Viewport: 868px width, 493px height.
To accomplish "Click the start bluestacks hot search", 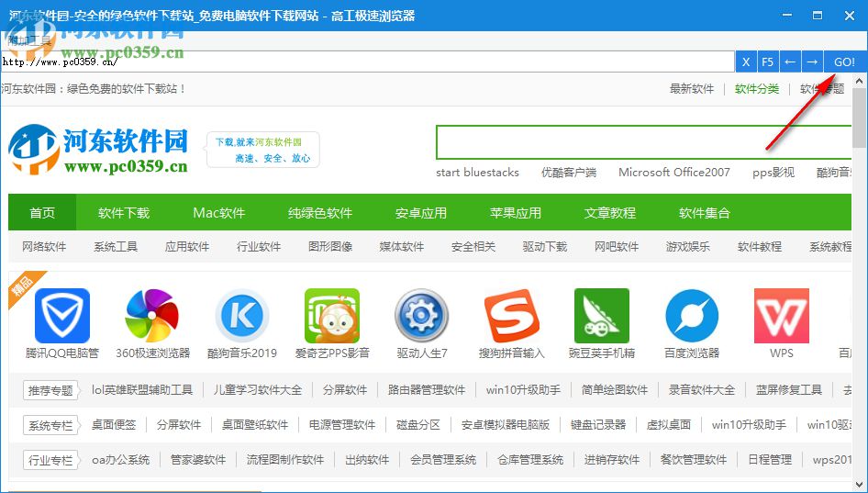I will click(x=477, y=173).
